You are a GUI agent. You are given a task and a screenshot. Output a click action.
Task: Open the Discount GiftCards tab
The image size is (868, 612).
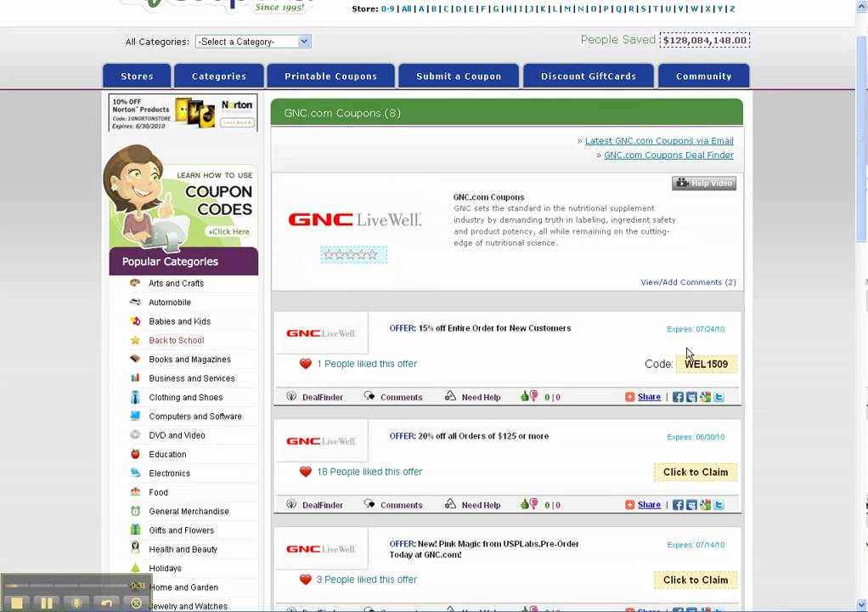[589, 76]
